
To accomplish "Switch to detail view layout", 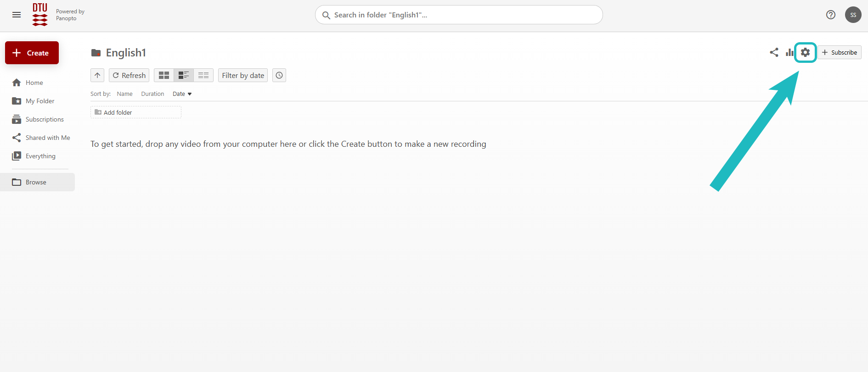I will [184, 75].
